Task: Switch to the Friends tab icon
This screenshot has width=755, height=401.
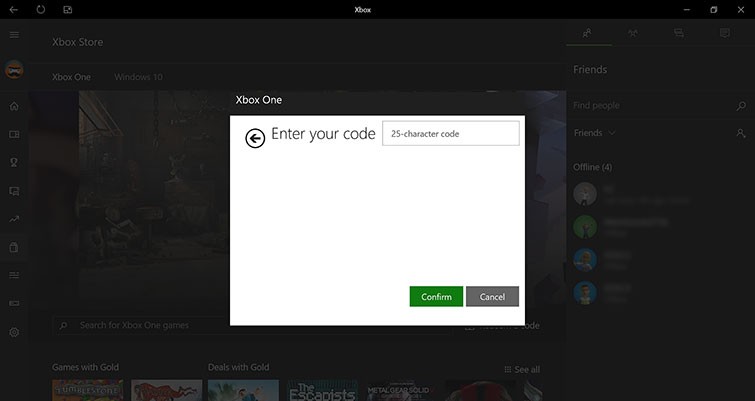Action: (587, 33)
